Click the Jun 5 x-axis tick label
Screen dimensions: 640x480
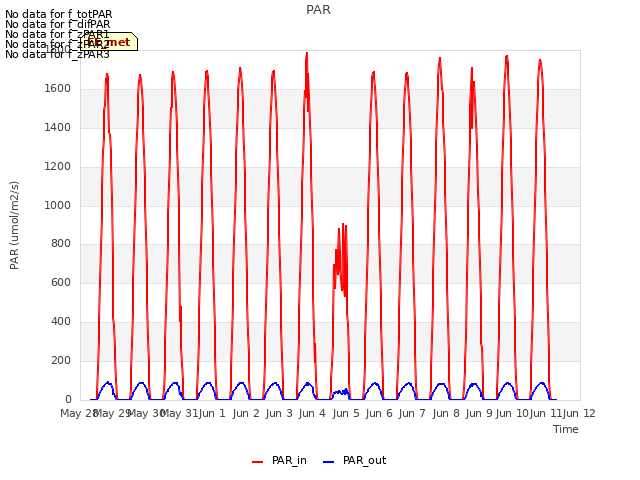coord(346,413)
